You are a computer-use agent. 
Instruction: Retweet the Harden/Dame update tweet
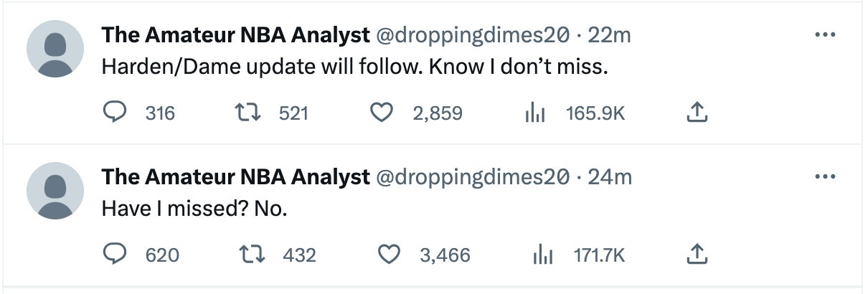247,113
